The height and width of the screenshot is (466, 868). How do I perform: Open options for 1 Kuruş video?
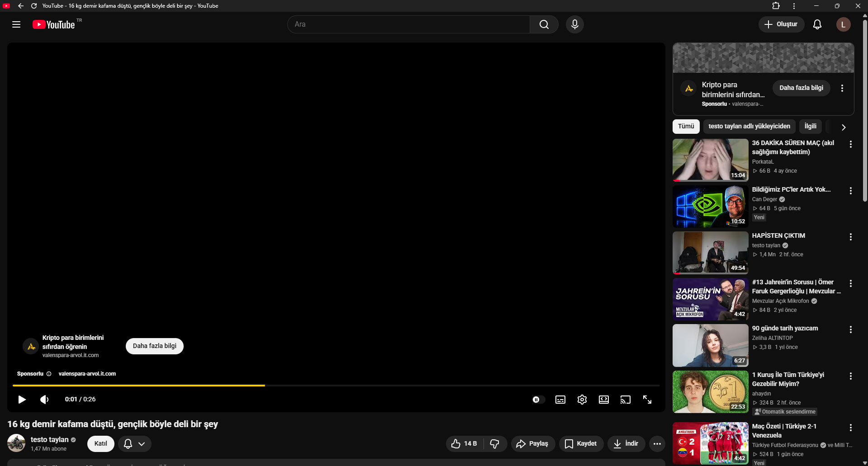coord(851,376)
